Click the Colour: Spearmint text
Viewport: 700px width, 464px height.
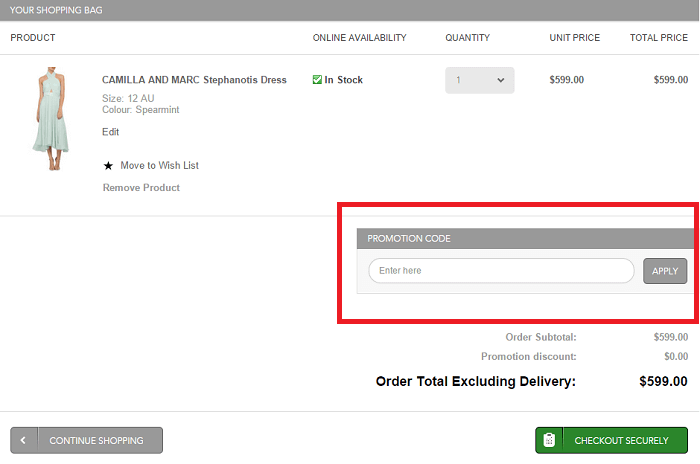click(141, 110)
